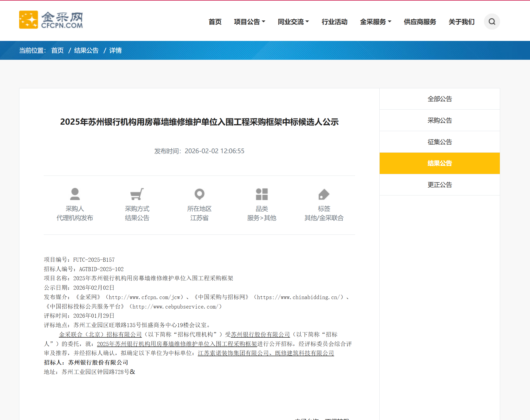Viewport: 530px width, 420px height.
Task: Click the 所在地区 location pin icon
Action: point(199,194)
